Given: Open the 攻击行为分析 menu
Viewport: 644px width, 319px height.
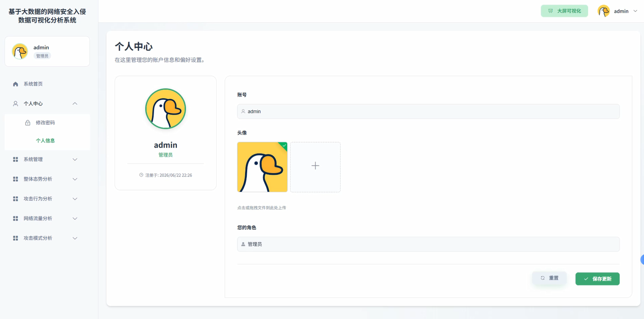Looking at the screenshot, I should click(47, 199).
